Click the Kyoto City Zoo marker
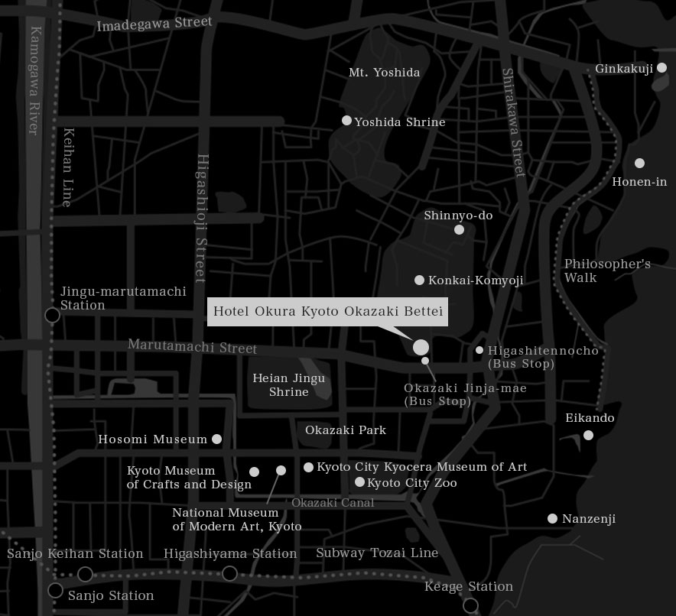Screen dimensions: 676x616 click(359, 482)
